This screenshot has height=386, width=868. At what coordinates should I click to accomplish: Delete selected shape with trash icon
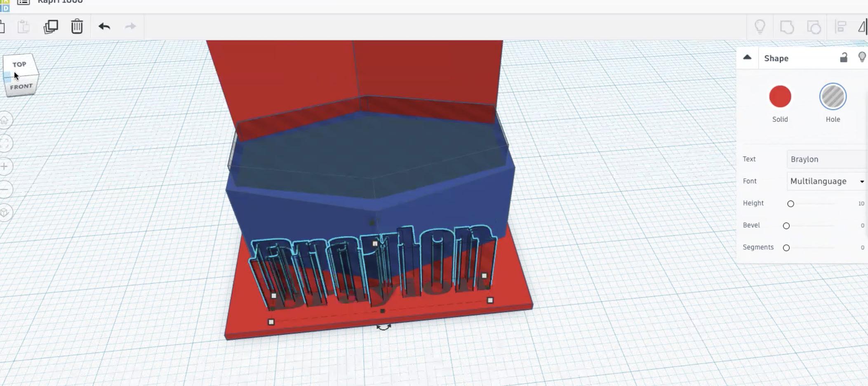coord(77,27)
